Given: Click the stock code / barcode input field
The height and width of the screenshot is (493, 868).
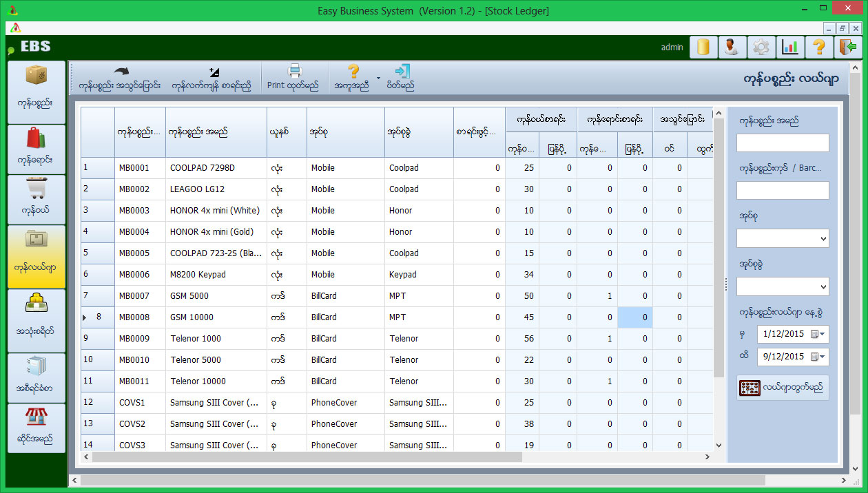Looking at the screenshot, I should tap(783, 190).
